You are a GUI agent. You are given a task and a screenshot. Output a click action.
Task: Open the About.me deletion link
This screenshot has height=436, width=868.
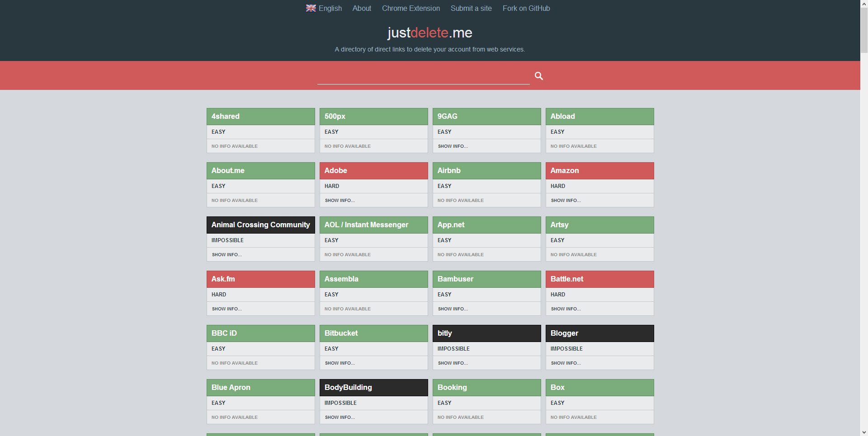pos(261,171)
